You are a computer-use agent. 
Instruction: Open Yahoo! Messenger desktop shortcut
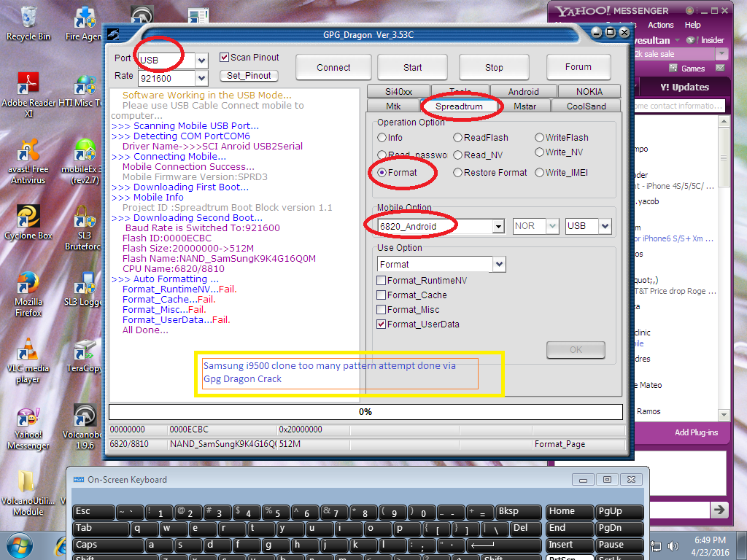(28, 419)
